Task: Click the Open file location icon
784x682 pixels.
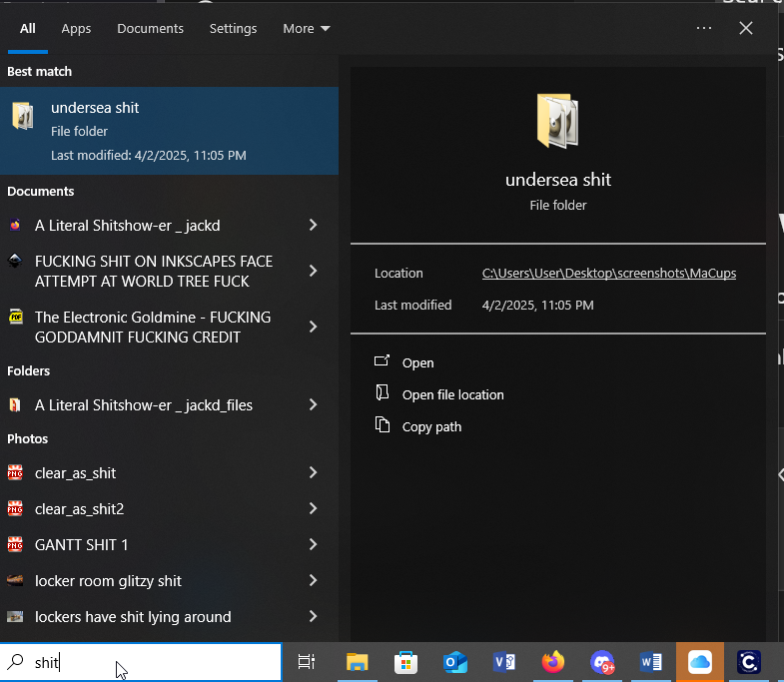Action: click(382, 393)
